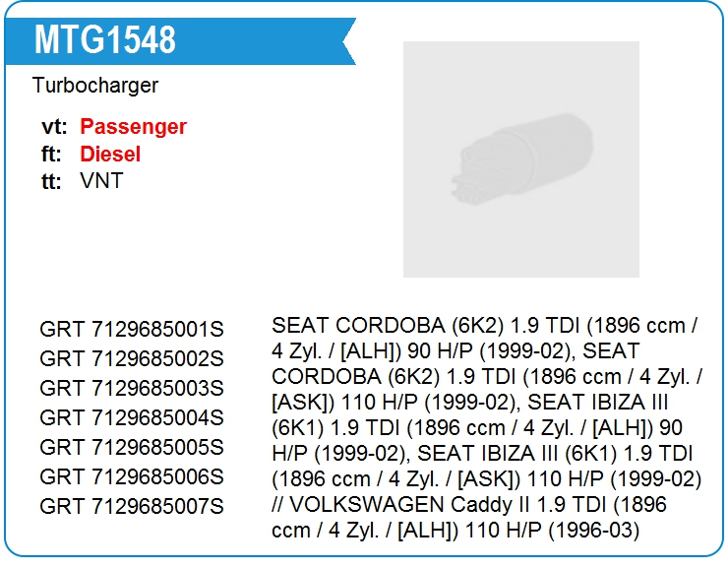
Task: Click the Turbocharger product type label
Action: pyautogui.click(x=95, y=86)
